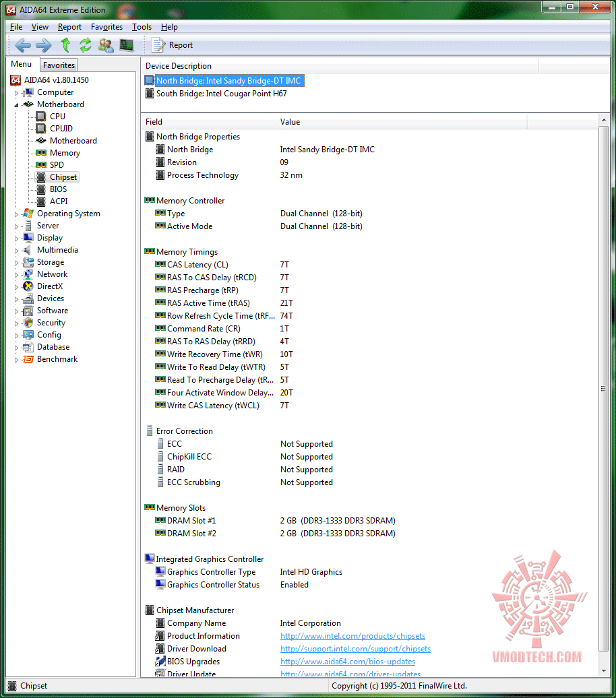Click the Refresh toolbar icon
This screenshot has width=616, height=698.
85,45
